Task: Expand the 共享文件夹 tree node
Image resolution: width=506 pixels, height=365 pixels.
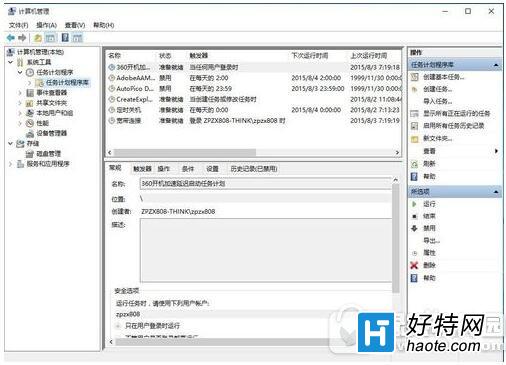Action: [x=20, y=103]
